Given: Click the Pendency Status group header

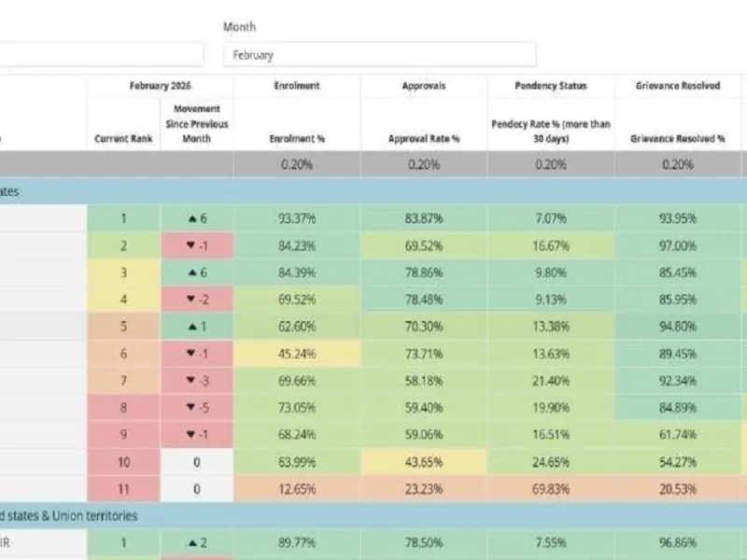Looking at the screenshot, I should (x=551, y=86).
